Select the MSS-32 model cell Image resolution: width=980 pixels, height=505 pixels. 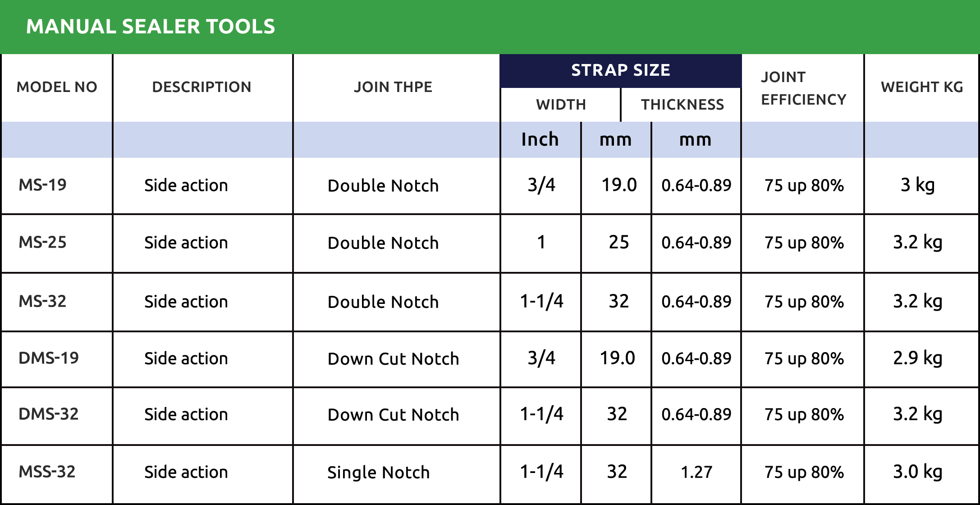[x=47, y=472]
